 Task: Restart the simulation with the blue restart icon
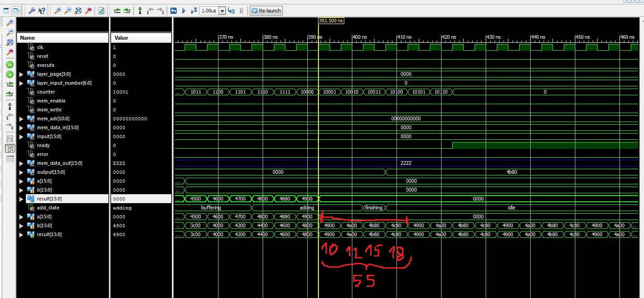[x=173, y=11]
